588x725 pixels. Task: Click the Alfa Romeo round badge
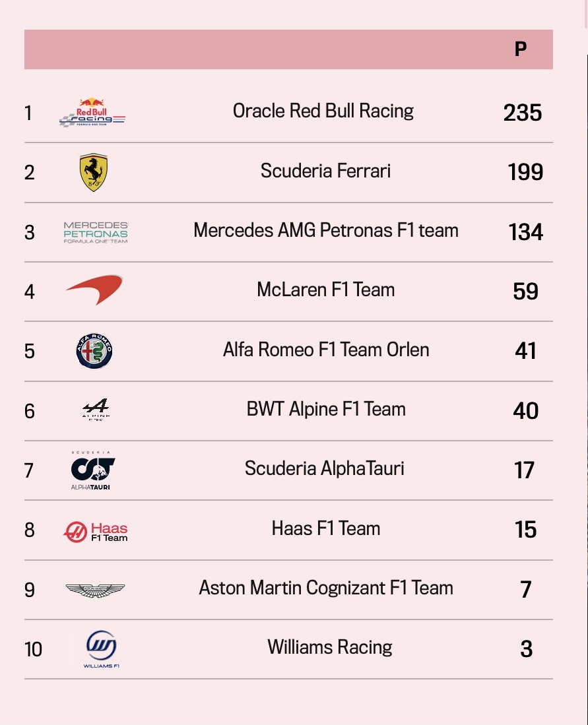point(94,351)
